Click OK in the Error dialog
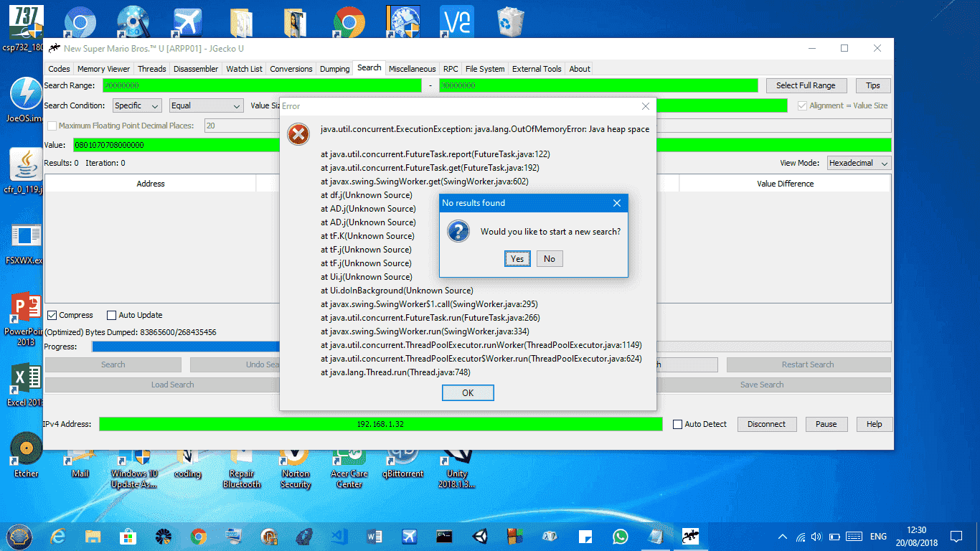The width and height of the screenshot is (980, 551). tap(468, 392)
